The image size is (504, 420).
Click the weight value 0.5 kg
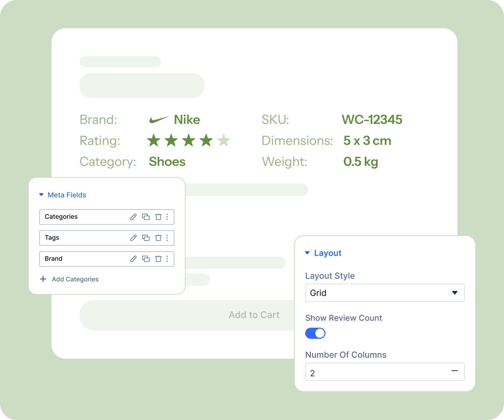pos(361,162)
